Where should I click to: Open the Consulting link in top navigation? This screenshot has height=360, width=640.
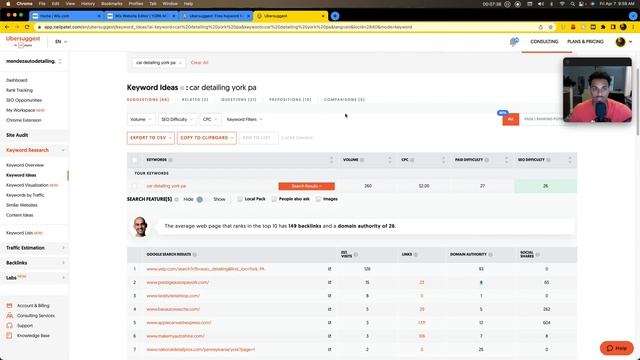pyautogui.click(x=544, y=42)
